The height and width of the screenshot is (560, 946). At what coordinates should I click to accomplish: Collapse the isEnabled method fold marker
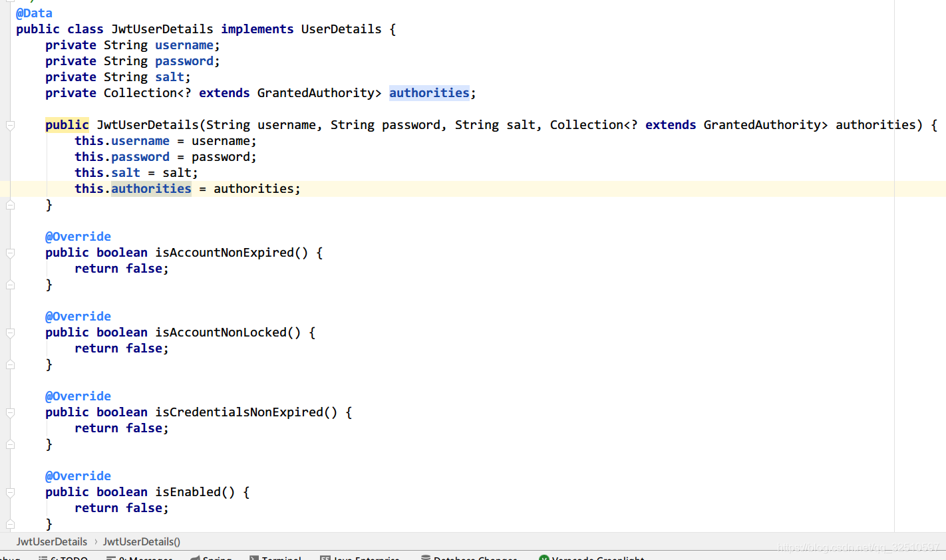click(x=10, y=492)
